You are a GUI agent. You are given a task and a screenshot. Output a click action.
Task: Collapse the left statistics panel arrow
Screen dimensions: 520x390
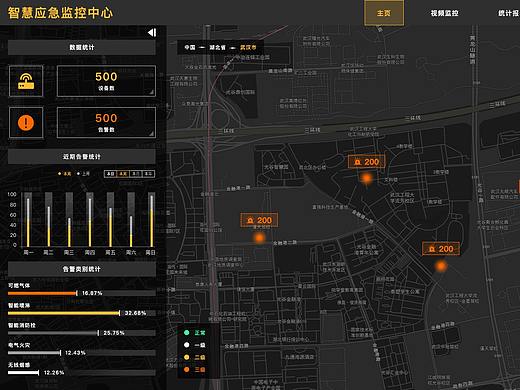pos(152,32)
